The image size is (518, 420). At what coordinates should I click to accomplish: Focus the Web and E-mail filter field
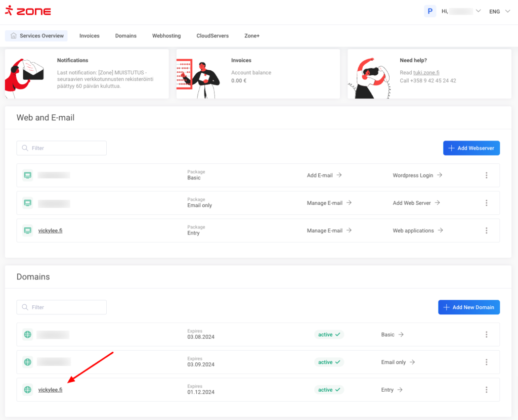[x=62, y=148]
